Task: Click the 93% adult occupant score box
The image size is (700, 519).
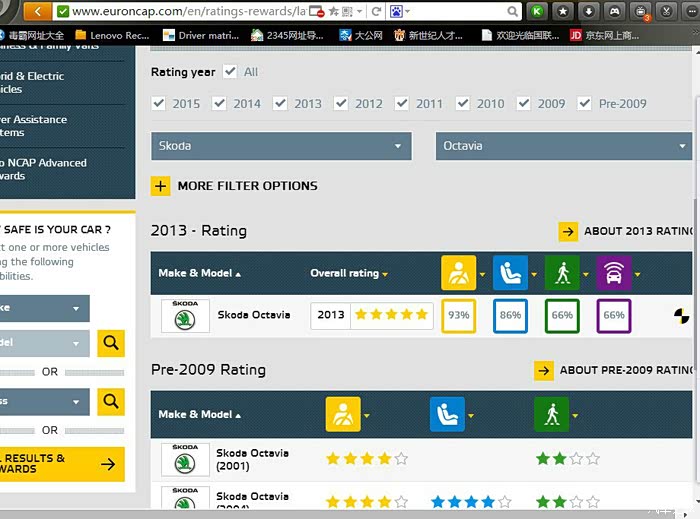Action: (x=458, y=315)
